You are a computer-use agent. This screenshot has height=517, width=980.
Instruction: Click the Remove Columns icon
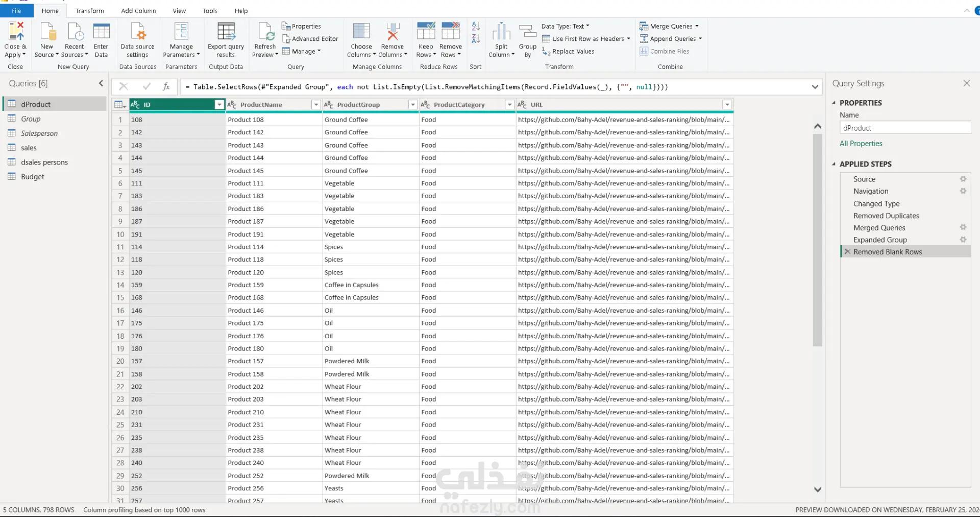point(393,31)
